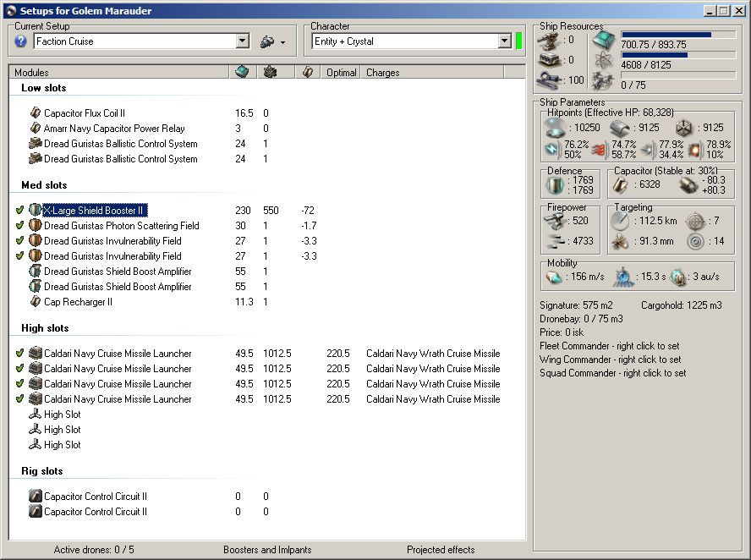Click Squad Commander right click to set
Screen dimensions: 751x560
(612, 373)
